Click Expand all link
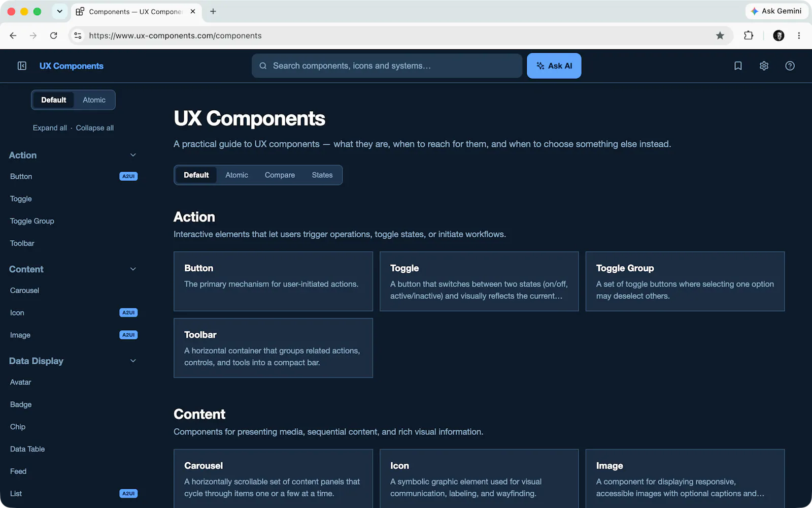Image resolution: width=812 pixels, height=508 pixels. click(x=50, y=128)
